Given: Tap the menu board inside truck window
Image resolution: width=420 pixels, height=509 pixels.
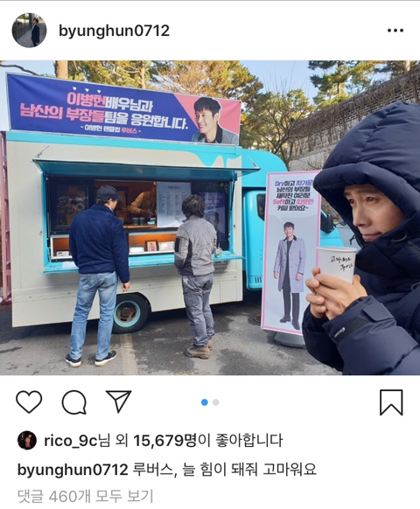Looking at the screenshot, I should (173, 204).
